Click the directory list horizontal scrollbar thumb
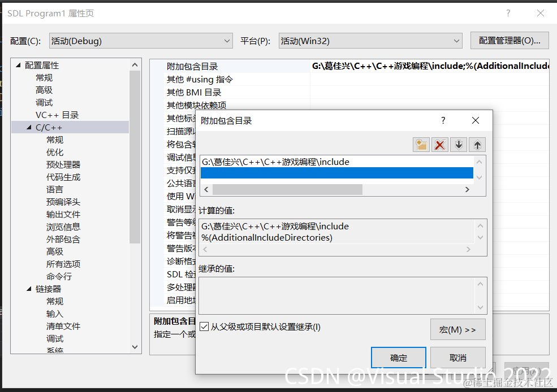The image size is (557, 392). (x=287, y=189)
